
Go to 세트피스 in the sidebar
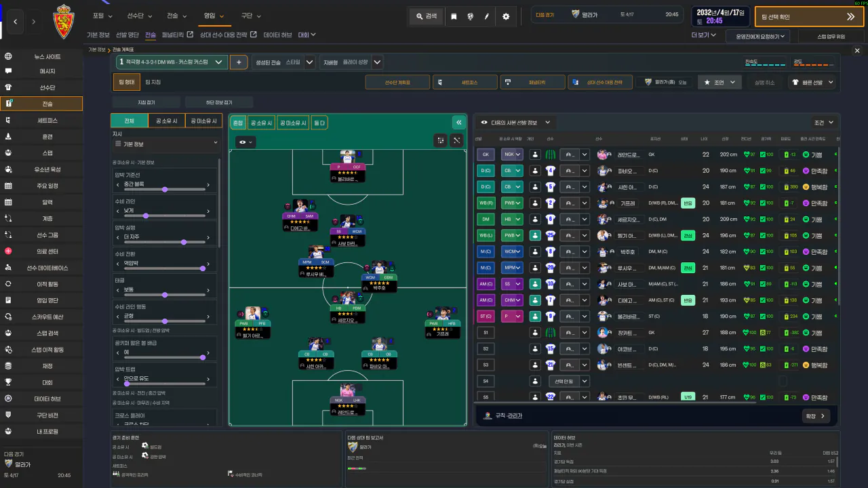tap(41, 120)
